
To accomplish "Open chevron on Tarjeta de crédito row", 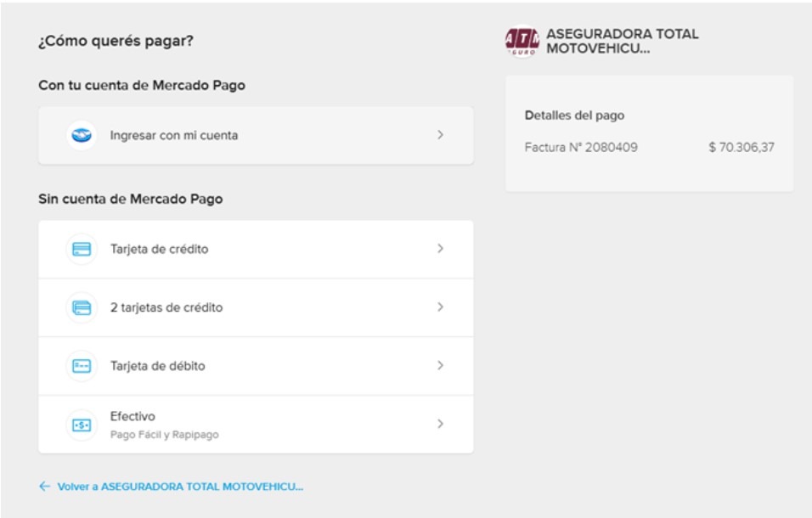I will pos(440,250).
